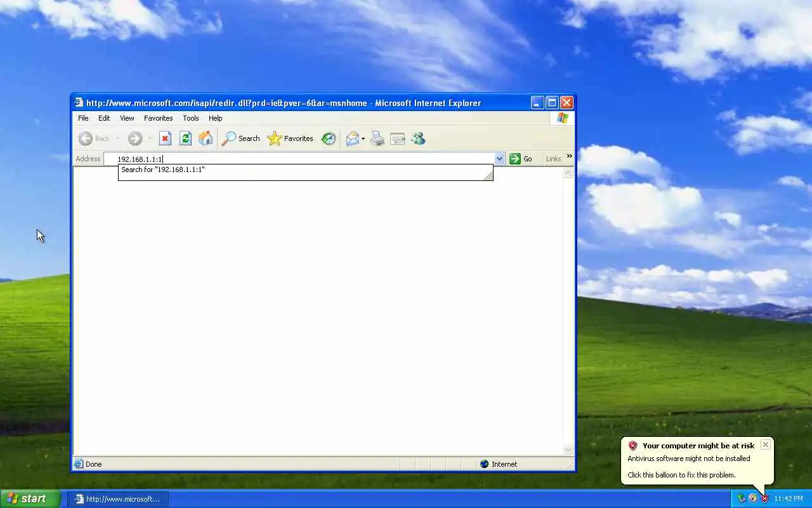This screenshot has width=812, height=508.
Task: Click the Mail envelope icon
Action: coord(353,138)
